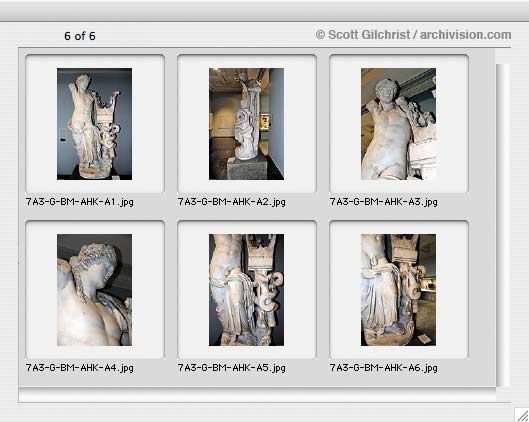Open thumbnail 7A3-G-BM-AHK-A3.jpg torso view
The image size is (529, 422).
point(398,124)
